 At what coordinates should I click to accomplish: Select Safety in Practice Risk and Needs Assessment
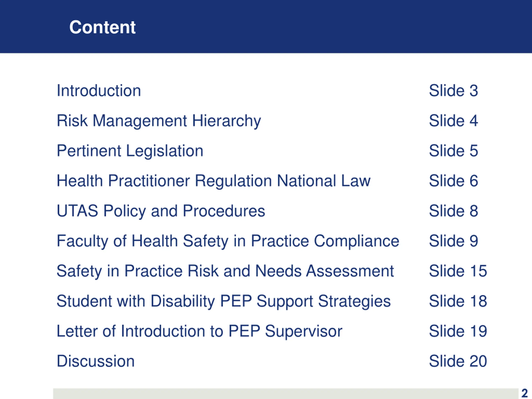225,271
